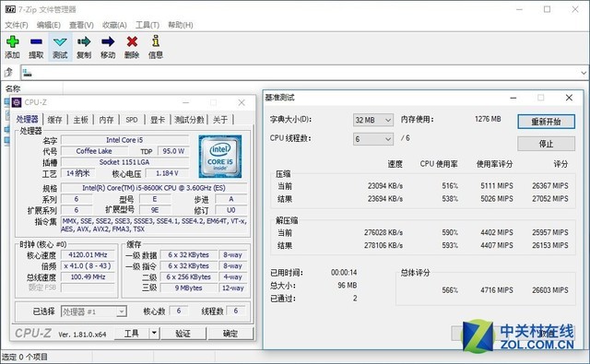Click the CPU-Z 验证 button
The image size is (590, 364).
pyautogui.click(x=183, y=334)
